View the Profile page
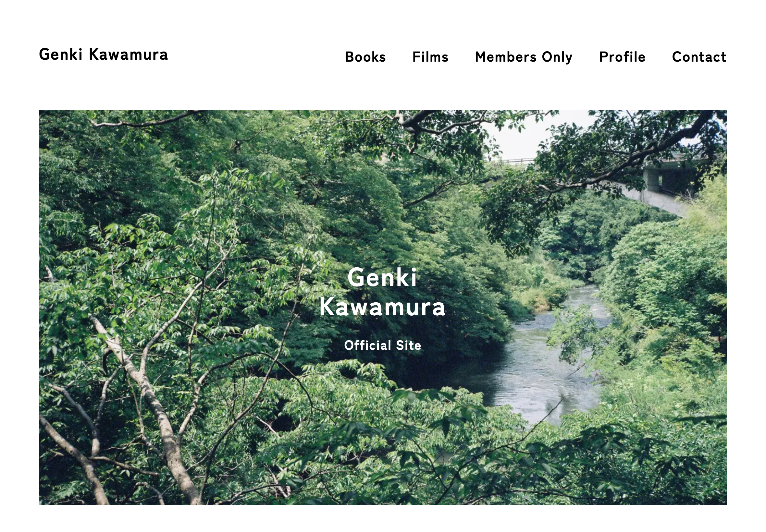Image resolution: width=766 pixels, height=532 pixels. pos(622,57)
